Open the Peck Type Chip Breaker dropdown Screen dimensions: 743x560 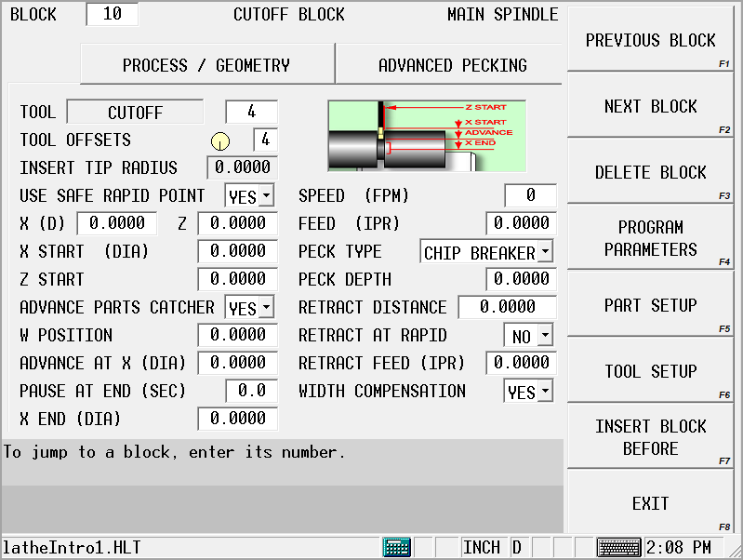point(546,251)
